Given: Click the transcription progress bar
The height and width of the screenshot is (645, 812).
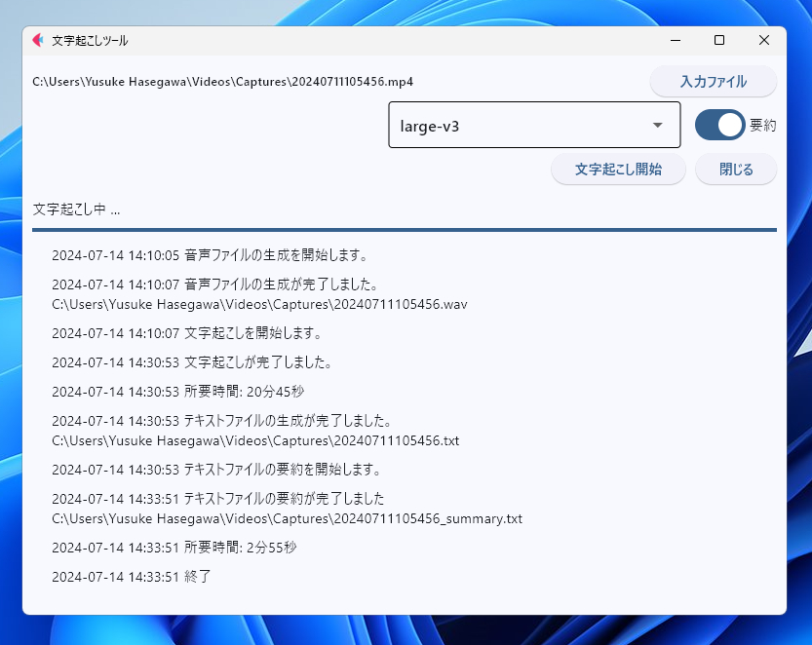Looking at the screenshot, I should click(405, 230).
